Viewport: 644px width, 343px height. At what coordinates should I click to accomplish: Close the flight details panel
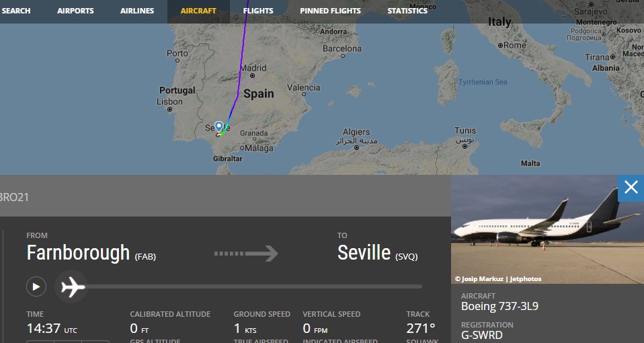click(x=631, y=187)
